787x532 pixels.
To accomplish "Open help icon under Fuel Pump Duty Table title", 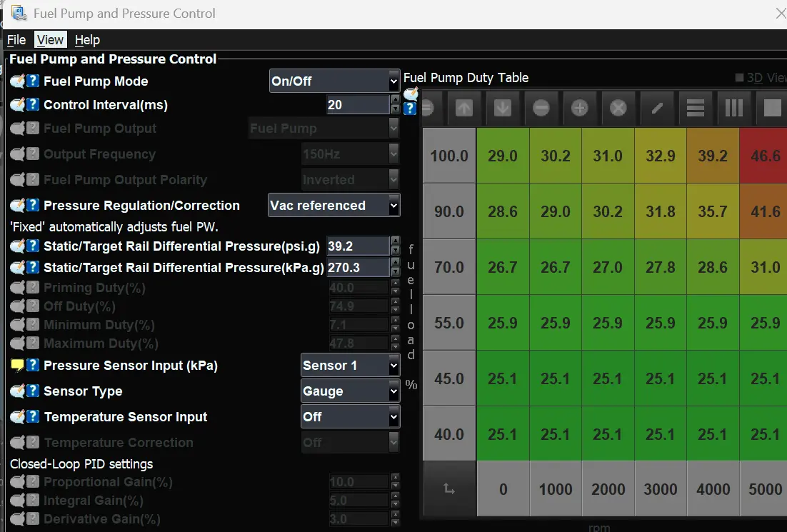I will (410, 109).
